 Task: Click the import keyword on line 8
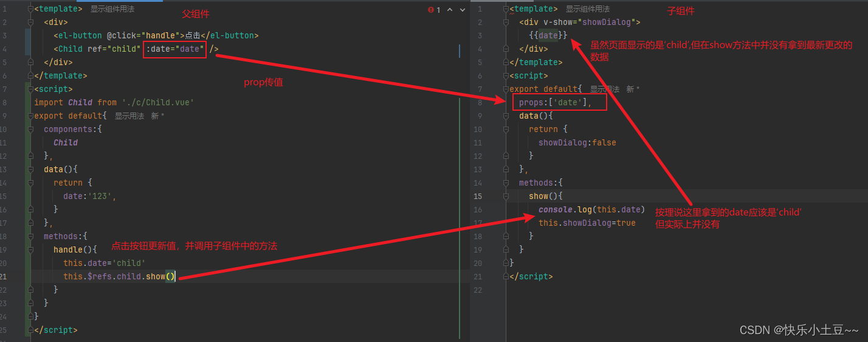click(49, 103)
